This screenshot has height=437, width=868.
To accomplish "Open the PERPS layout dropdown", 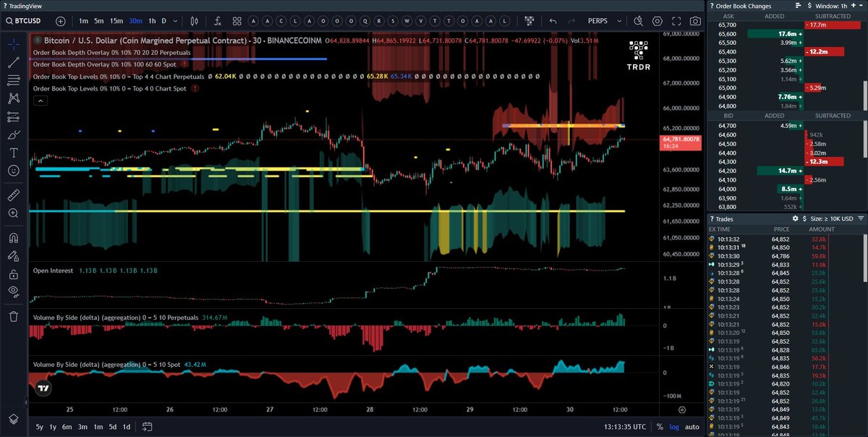I will [x=605, y=21].
